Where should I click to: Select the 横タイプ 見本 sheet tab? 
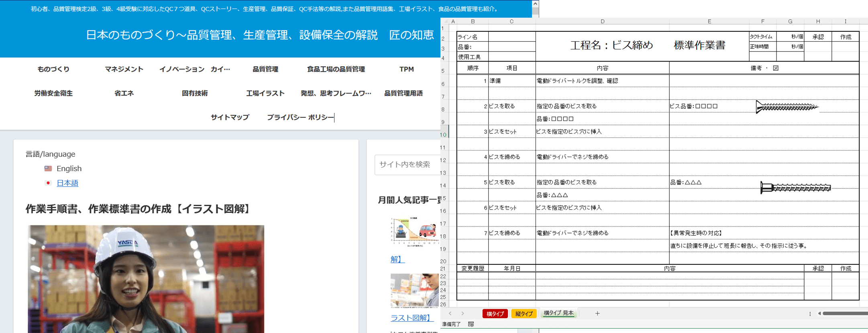coord(558,313)
